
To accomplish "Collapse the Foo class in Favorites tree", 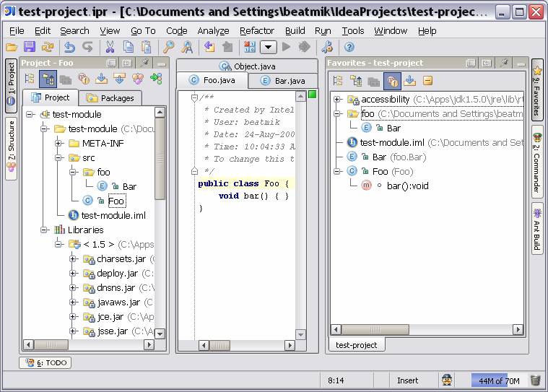I will pos(337,171).
